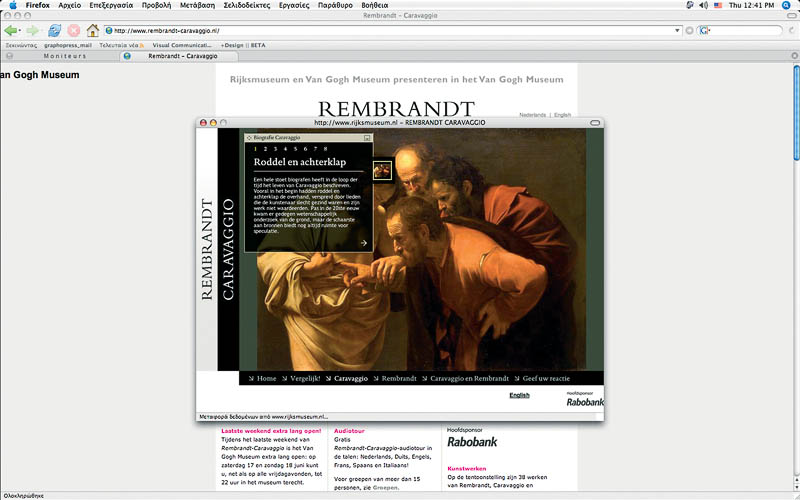Go to biography page 2
800x500 pixels.
(265, 149)
